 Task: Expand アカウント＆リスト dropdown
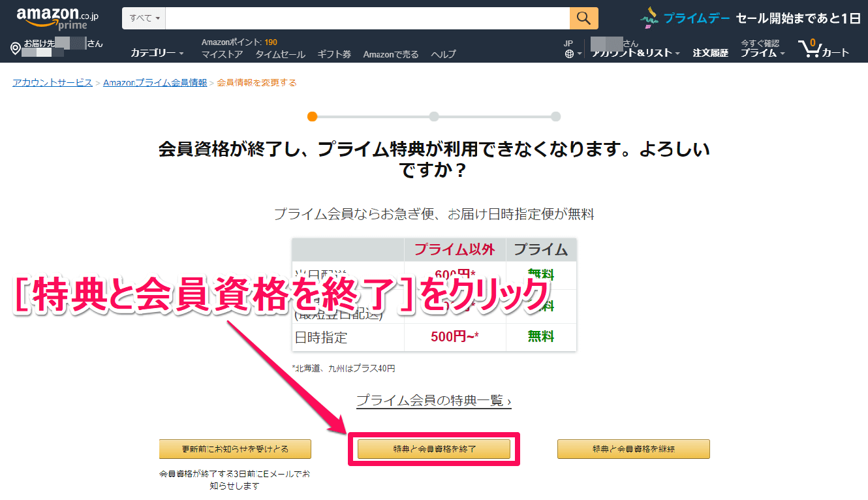tap(636, 54)
